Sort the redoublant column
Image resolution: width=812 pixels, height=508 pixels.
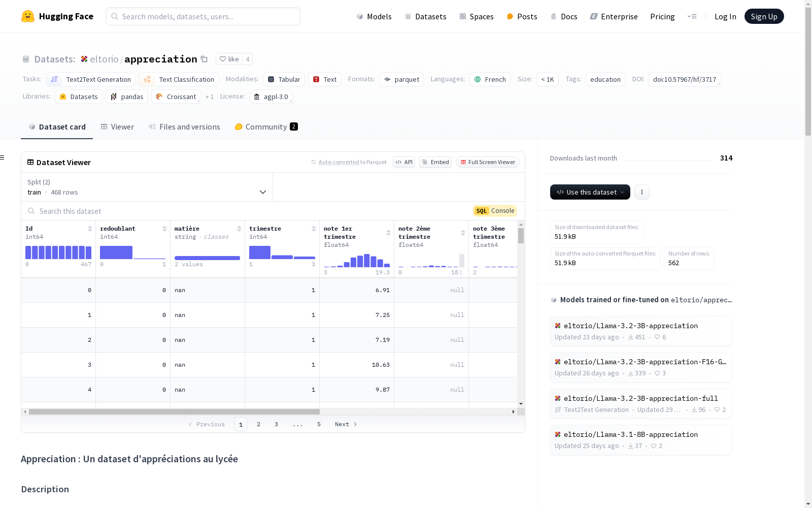click(164, 229)
